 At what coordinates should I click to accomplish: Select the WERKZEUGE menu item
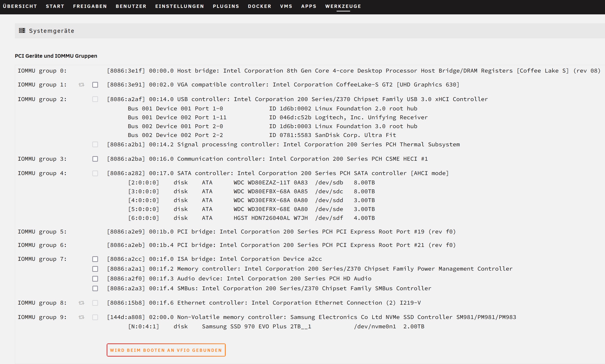[x=343, y=6]
